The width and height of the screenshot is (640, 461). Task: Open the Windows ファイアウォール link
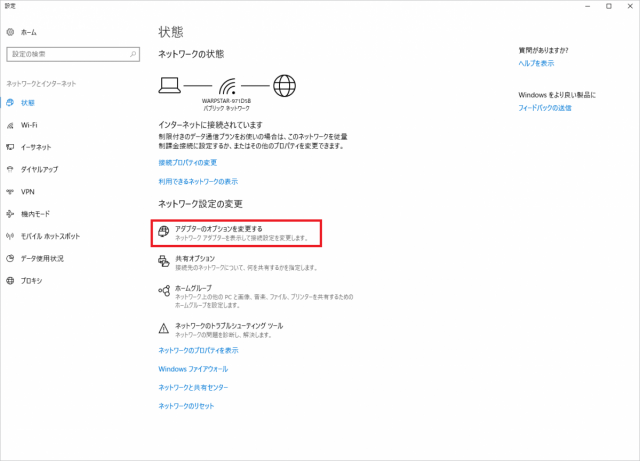coord(193,369)
